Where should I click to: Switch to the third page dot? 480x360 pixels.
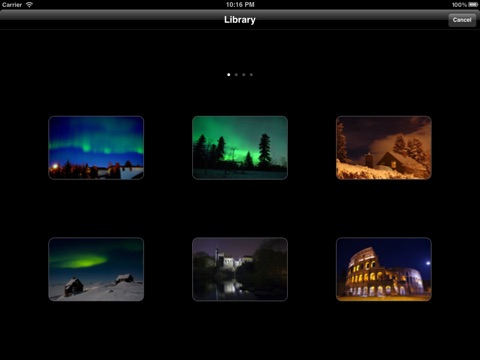244,75
